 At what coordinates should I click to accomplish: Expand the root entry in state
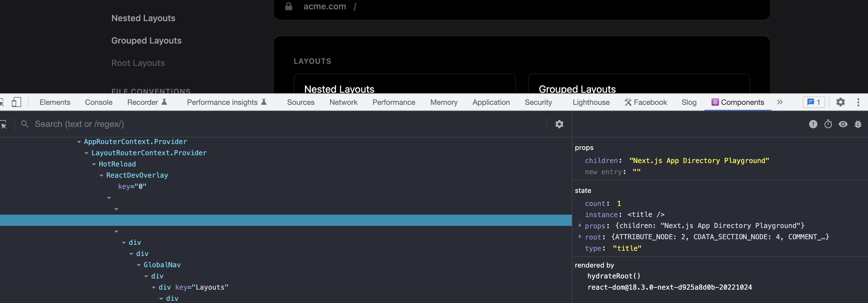pyautogui.click(x=580, y=237)
